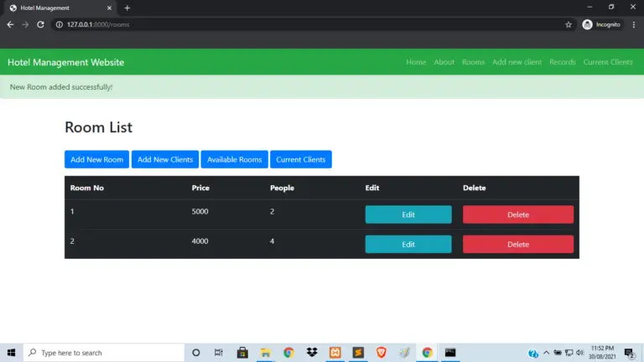The height and width of the screenshot is (362, 644).
Task: Delete room number 1
Action: tap(518, 215)
